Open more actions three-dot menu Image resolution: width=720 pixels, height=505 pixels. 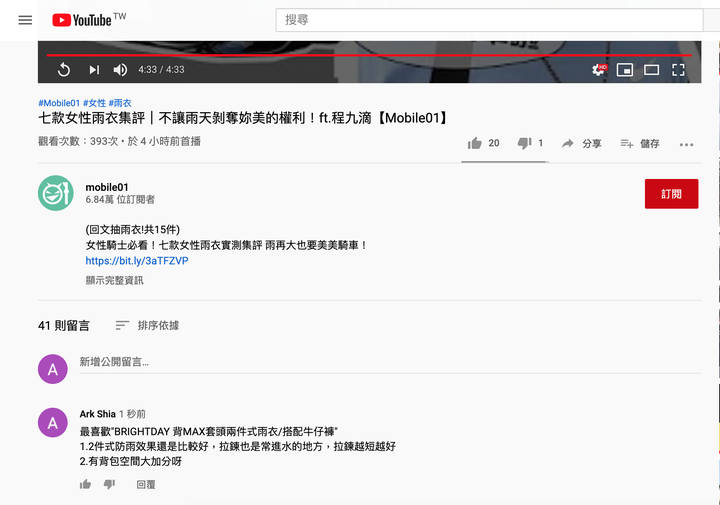coord(686,145)
